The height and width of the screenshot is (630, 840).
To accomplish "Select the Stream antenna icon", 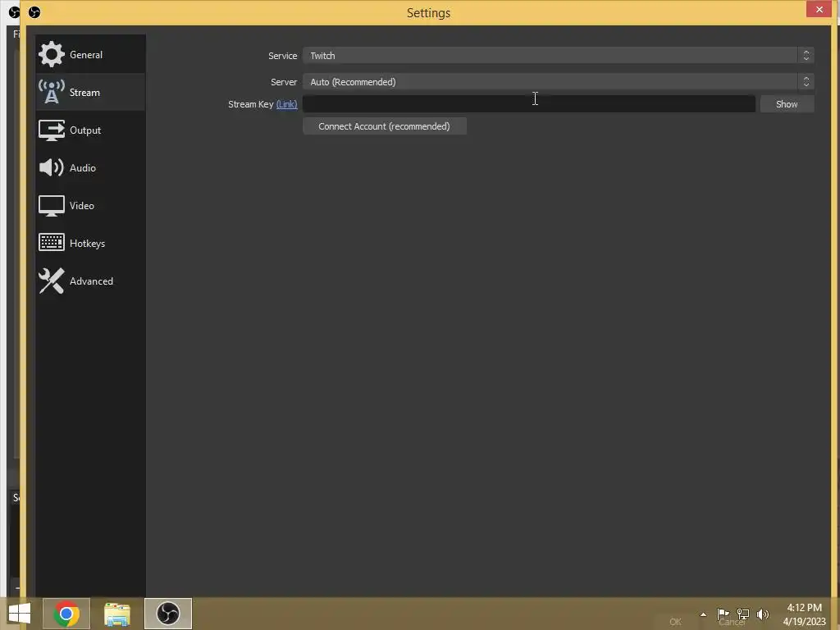I will pyautogui.click(x=52, y=92).
